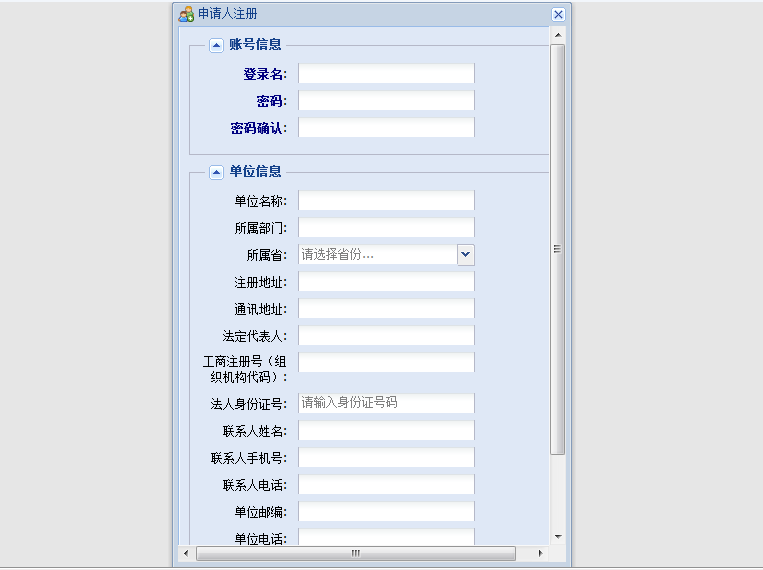Focus the 工商注册号 input box
Screen dimensions: 763x570
click(x=386, y=362)
